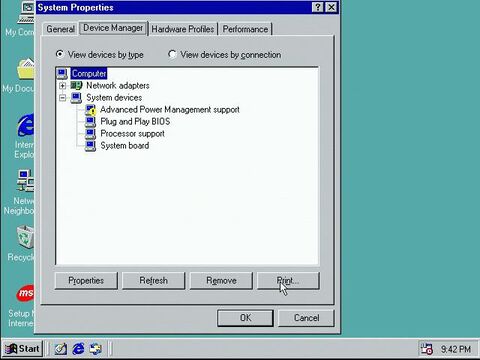The height and width of the screenshot is (360, 480).
Task: Click the Print... button
Action: [288, 281]
